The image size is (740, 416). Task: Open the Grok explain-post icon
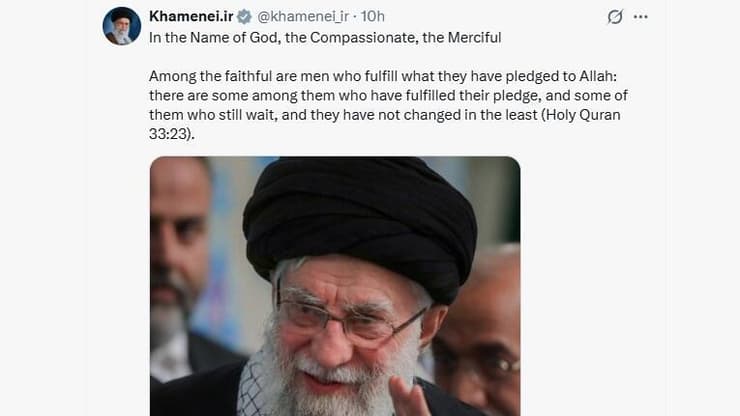[x=615, y=17]
